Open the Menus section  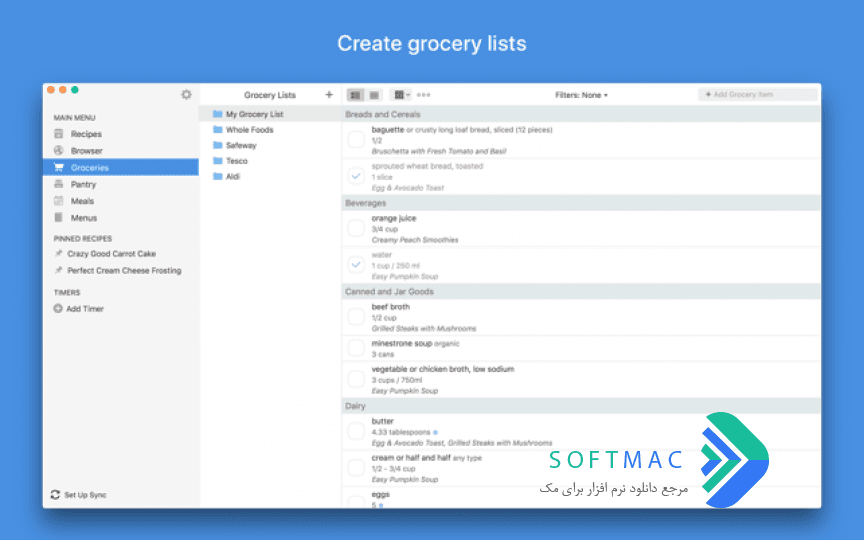84,218
